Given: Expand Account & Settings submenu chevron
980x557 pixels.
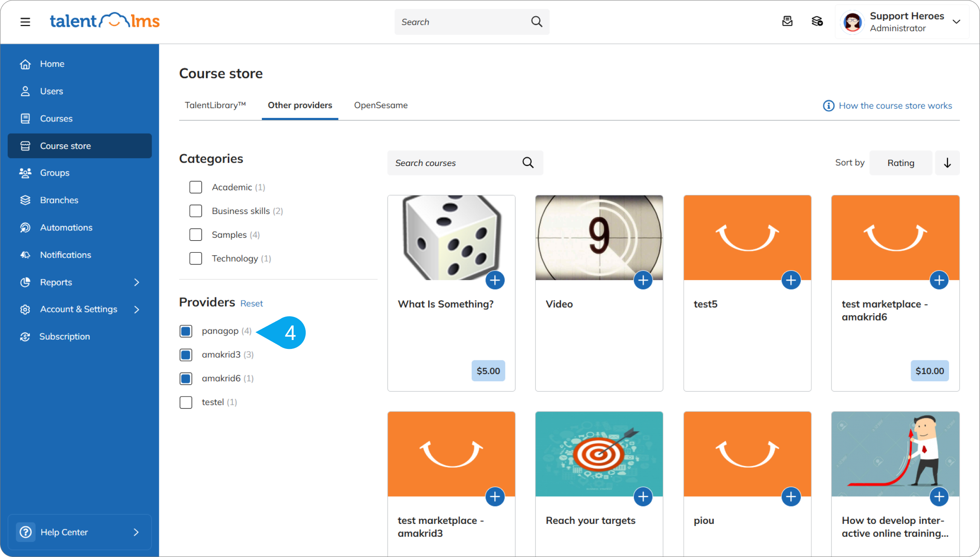Looking at the screenshot, I should 137,309.
